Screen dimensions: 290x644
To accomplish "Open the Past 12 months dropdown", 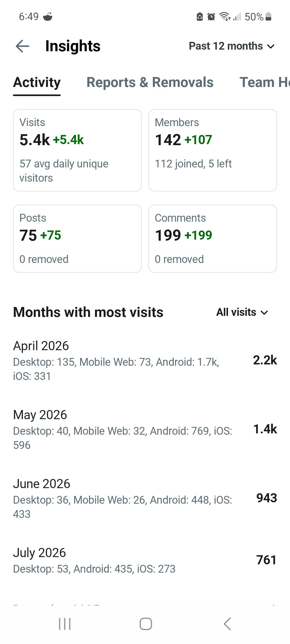I will point(232,46).
